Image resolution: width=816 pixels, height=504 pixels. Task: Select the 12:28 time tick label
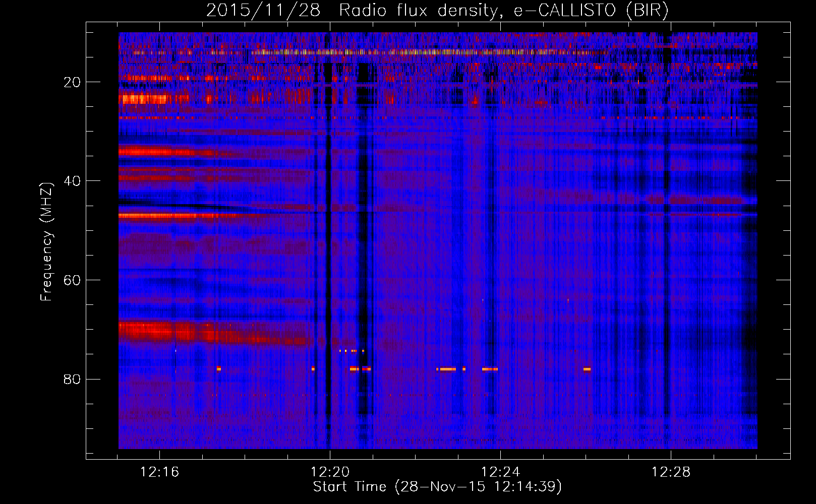(671, 472)
